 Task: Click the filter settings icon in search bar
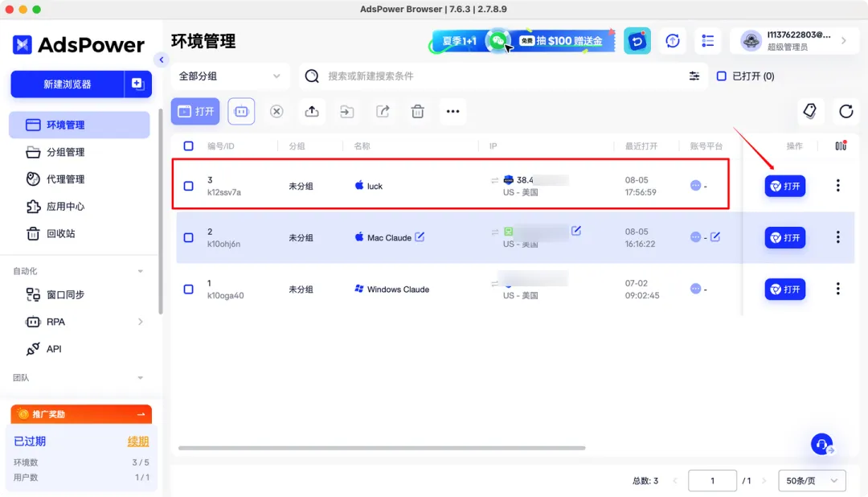pos(694,76)
